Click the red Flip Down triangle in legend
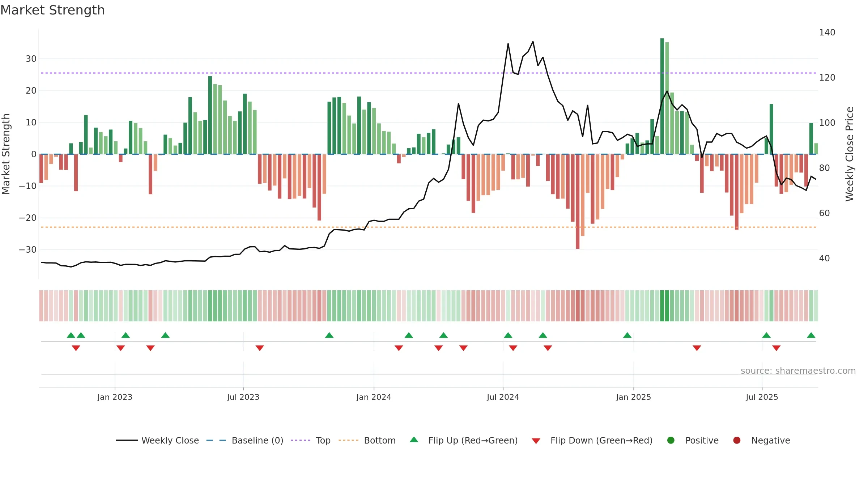 (536, 441)
